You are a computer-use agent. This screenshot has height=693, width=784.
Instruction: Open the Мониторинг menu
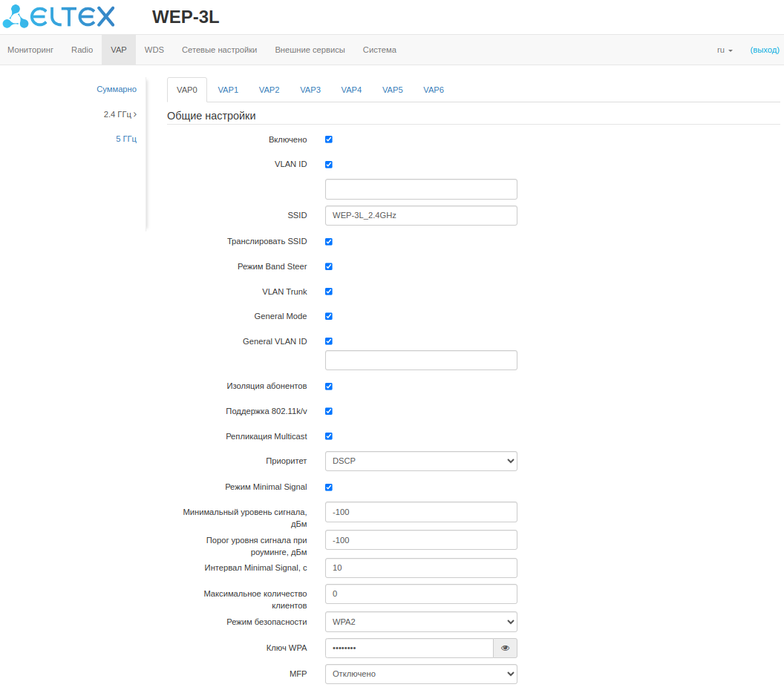tap(30, 50)
